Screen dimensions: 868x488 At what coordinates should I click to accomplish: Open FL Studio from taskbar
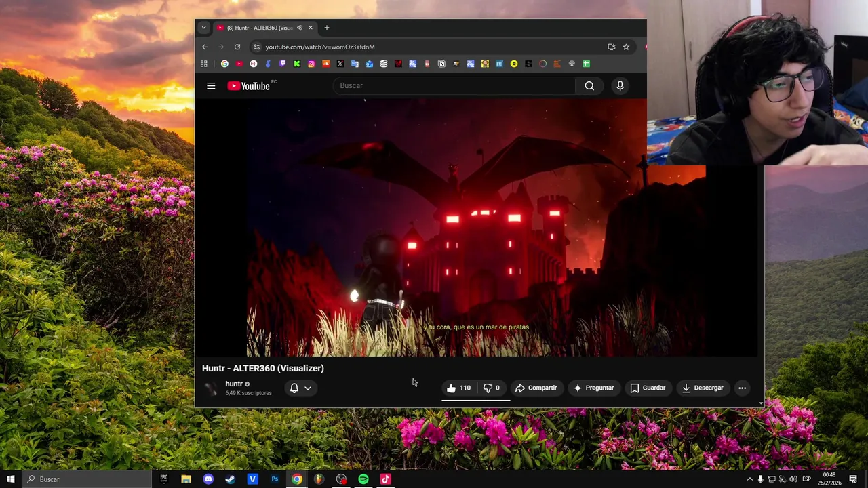point(319,479)
